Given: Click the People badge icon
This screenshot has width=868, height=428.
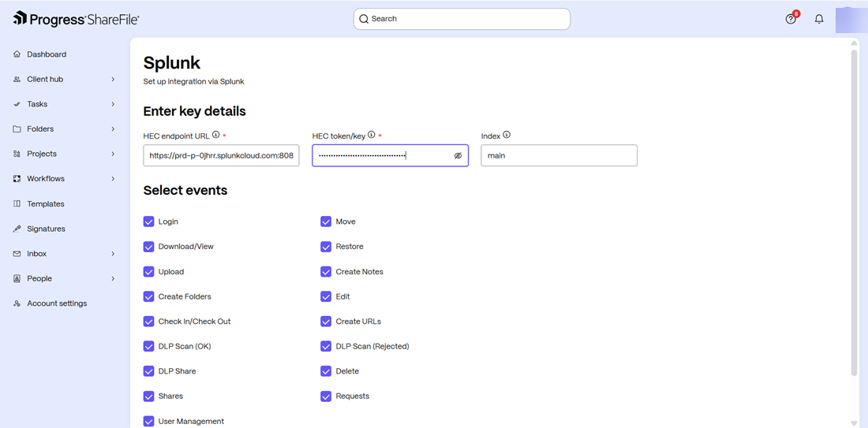Looking at the screenshot, I should (x=17, y=278).
